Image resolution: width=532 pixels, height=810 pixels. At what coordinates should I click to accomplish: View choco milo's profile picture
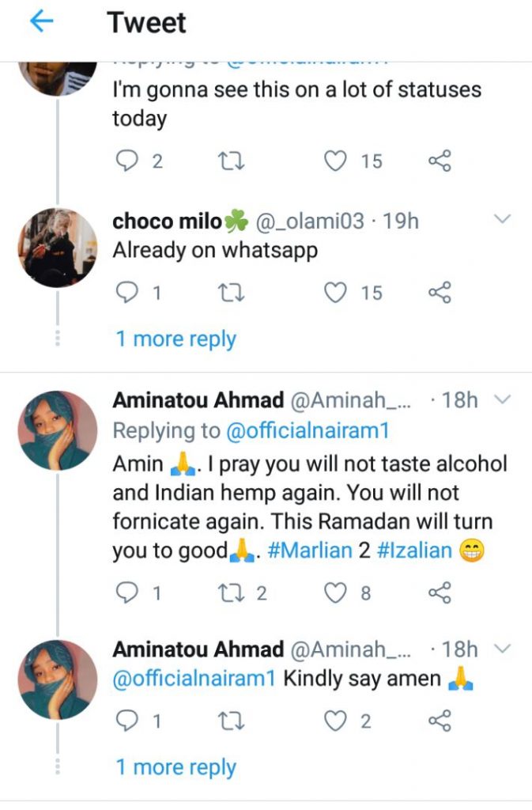click(x=57, y=246)
